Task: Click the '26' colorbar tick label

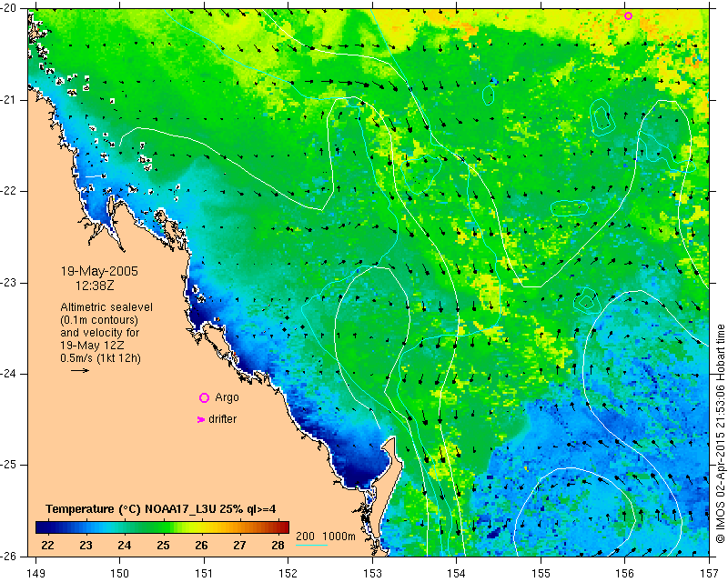Action: pyautogui.click(x=201, y=545)
